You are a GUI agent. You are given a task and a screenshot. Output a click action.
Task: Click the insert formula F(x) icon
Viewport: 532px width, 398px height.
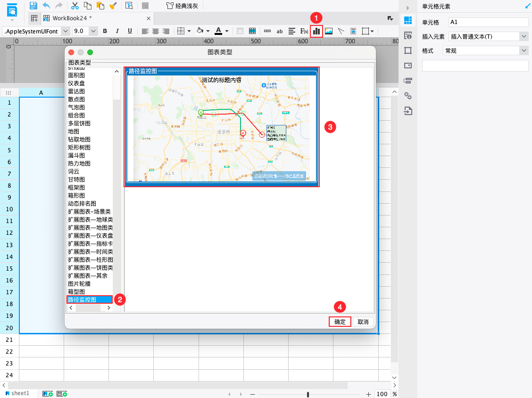(x=304, y=31)
